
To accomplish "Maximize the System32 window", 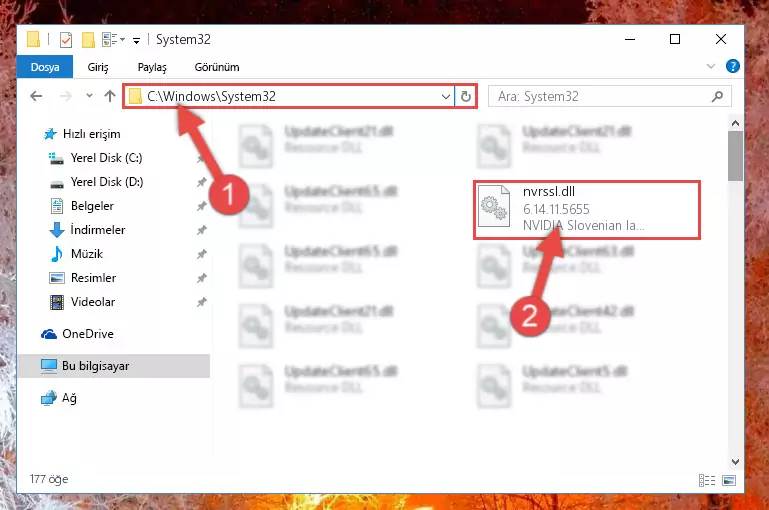I will pos(675,39).
